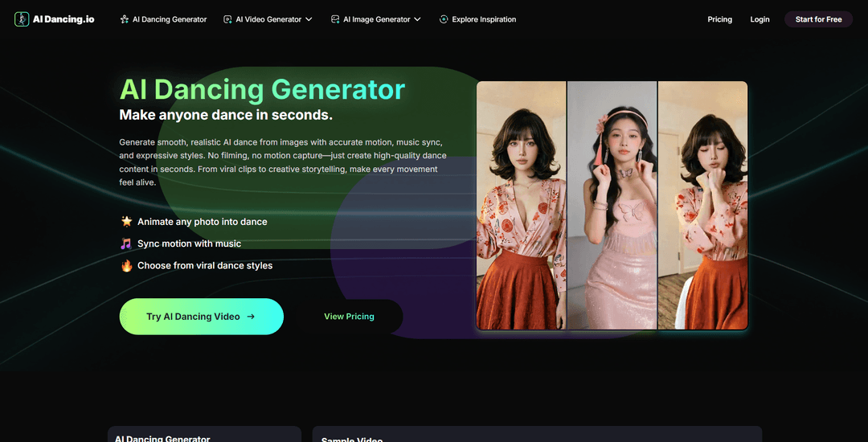Select the 'Animate any photo into dance' text
The width and height of the screenshot is (868, 442).
point(202,222)
